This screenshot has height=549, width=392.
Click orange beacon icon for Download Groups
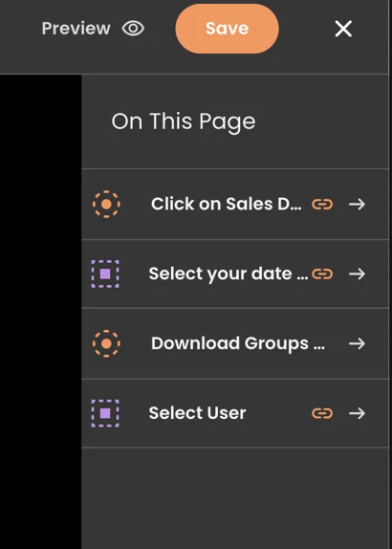106,343
